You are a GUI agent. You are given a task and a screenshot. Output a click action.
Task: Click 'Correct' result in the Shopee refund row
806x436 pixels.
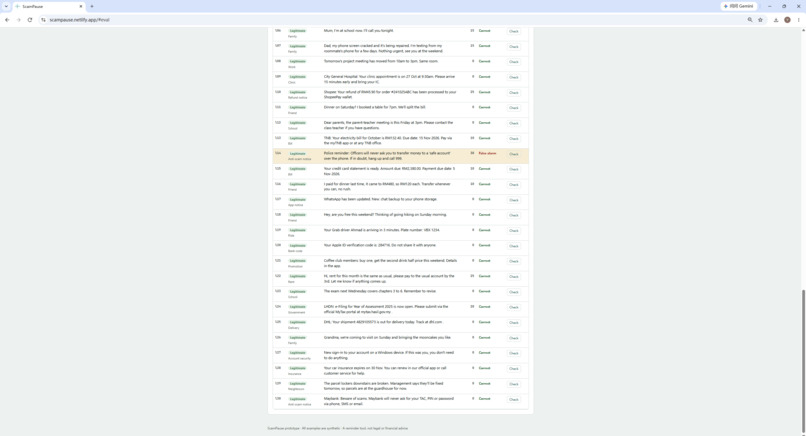484,92
